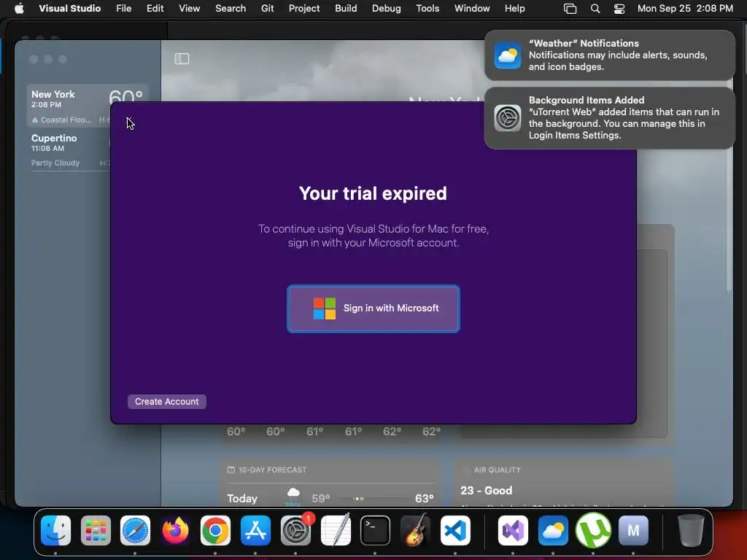Open Terminal from the Dock
Image resolution: width=747 pixels, height=560 pixels.
(375, 530)
